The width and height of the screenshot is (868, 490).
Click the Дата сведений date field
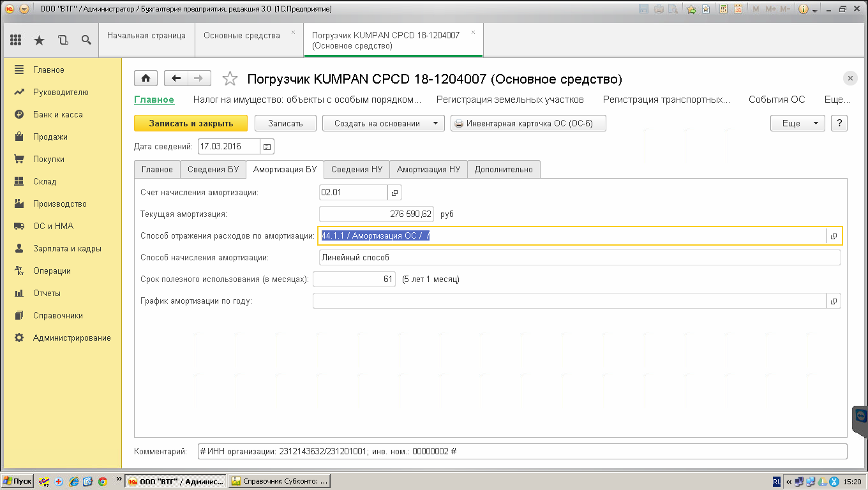229,147
